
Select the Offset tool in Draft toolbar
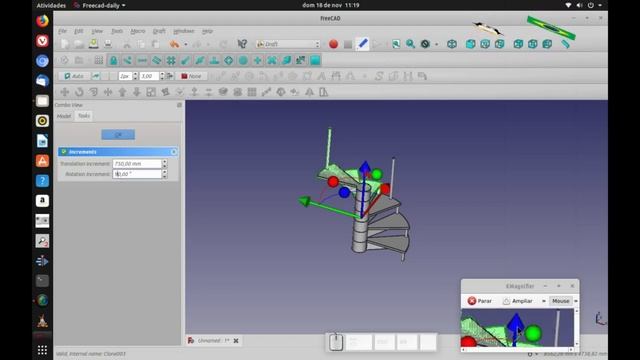93,92
